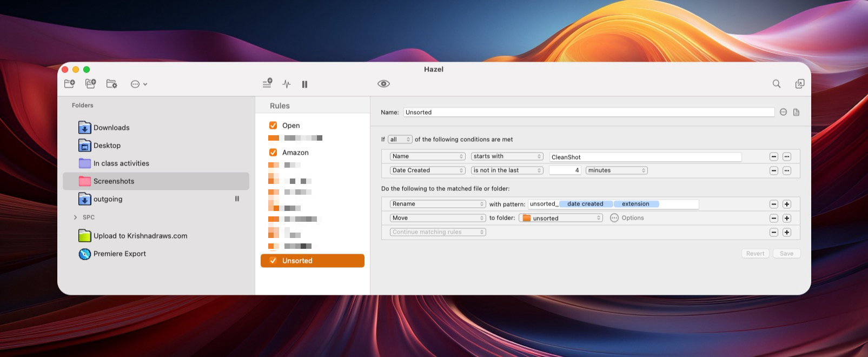The width and height of the screenshot is (868, 357).
Task: Open the activity log waveform icon
Action: pos(287,84)
